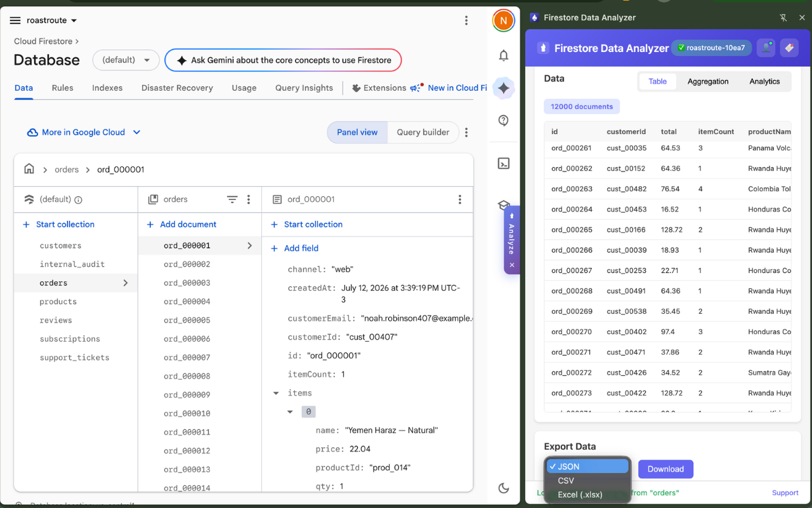Image resolution: width=812 pixels, height=508 pixels.
Task: Open the Support link
Action: coord(785,493)
